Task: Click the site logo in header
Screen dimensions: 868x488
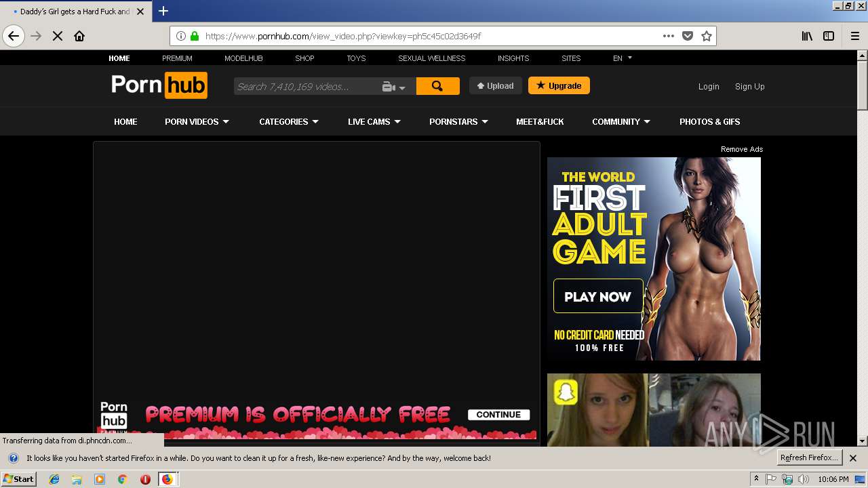Action: [159, 86]
